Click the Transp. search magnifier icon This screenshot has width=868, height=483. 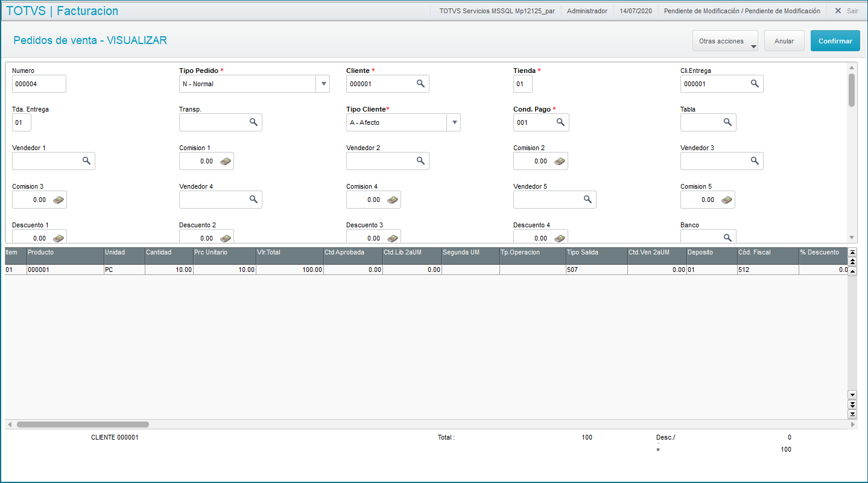253,122
